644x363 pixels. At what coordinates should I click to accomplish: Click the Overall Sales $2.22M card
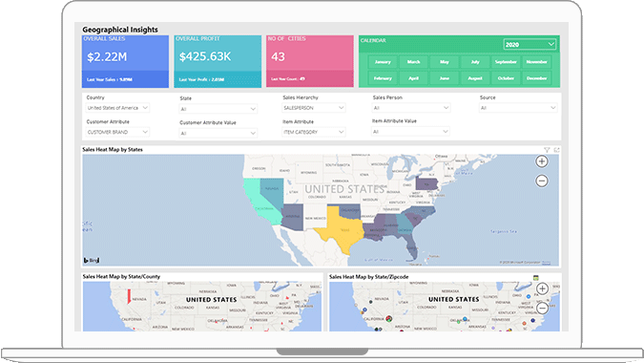[x=125, y=61]
